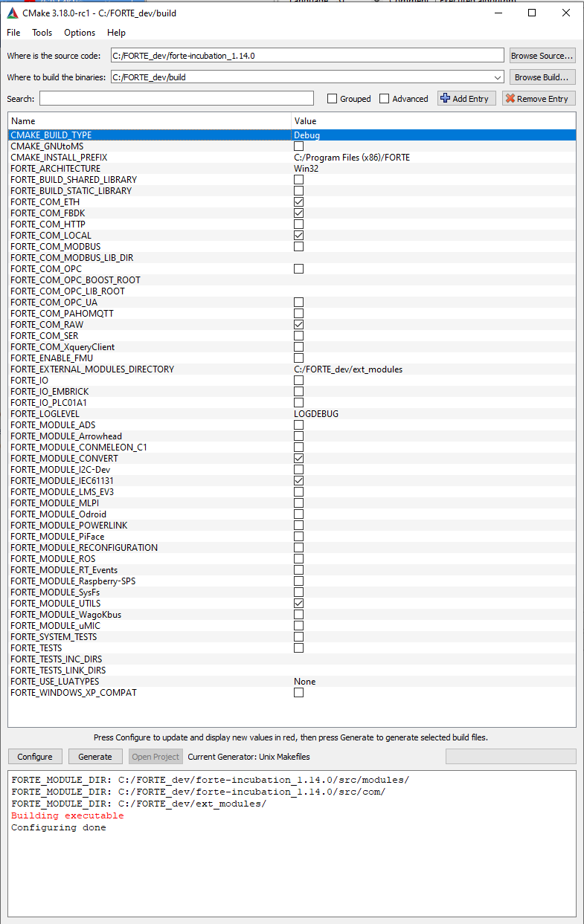Viewport: 584px width, 924px height.
Task: Open the Options menu
Action: [x=80, y=33]
